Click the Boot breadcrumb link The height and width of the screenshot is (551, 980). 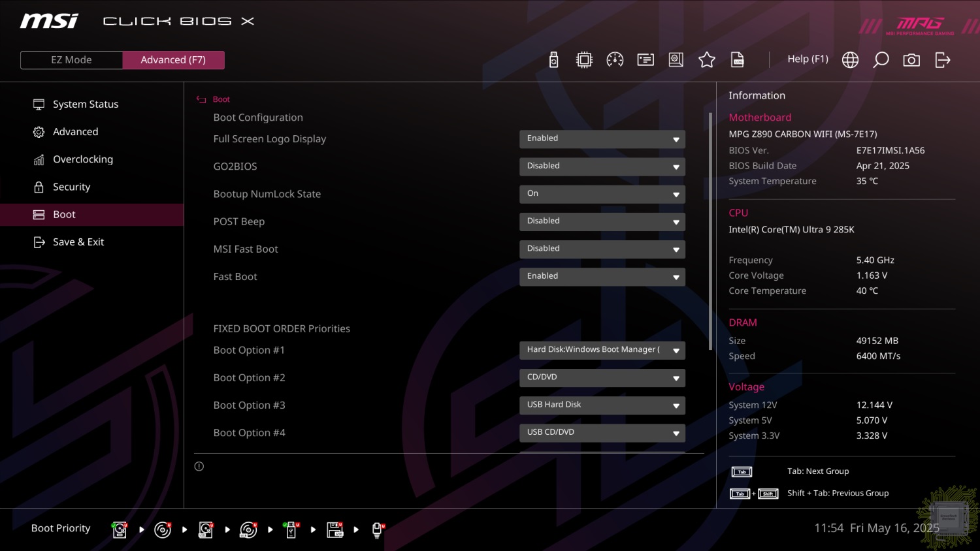point(221,99)
